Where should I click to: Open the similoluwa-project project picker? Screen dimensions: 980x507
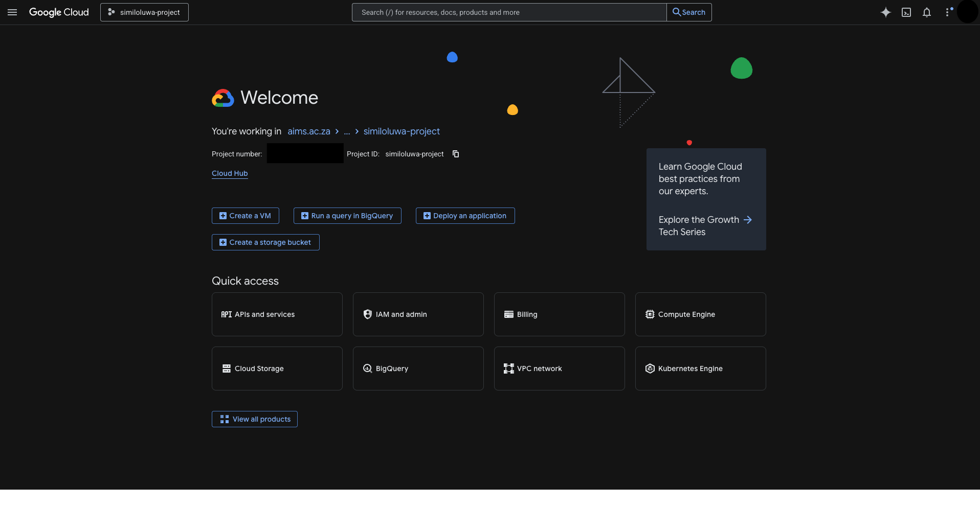coord(144,12)
